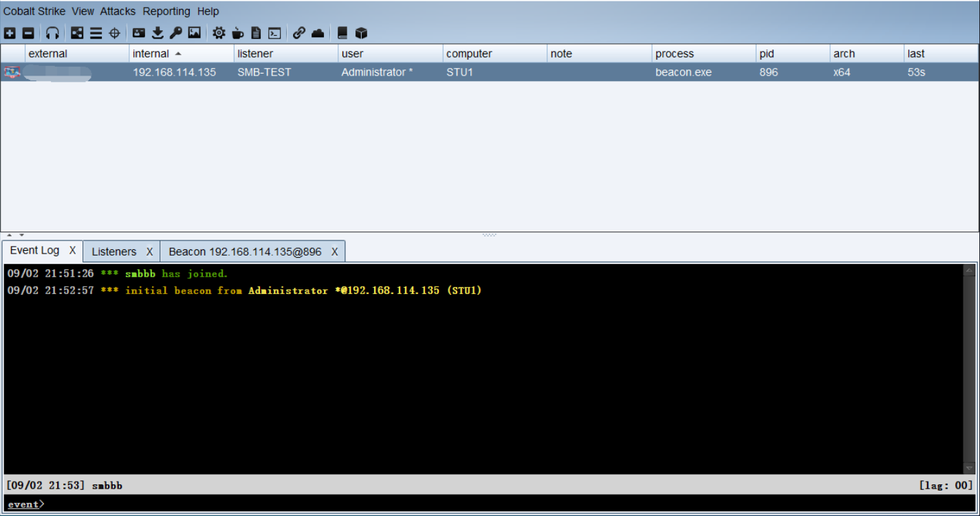Sort by the listener column header
Screen dimensions: 980x516
coord(286,54)
